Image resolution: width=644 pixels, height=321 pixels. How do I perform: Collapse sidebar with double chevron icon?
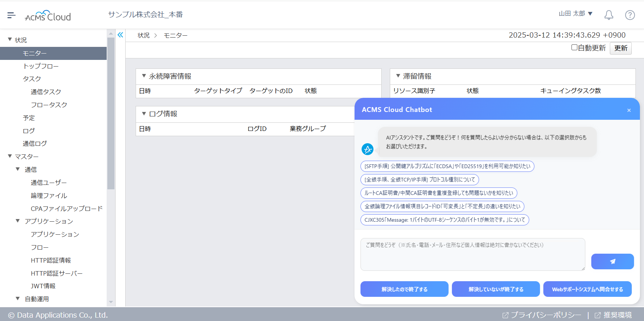point(120,35)
